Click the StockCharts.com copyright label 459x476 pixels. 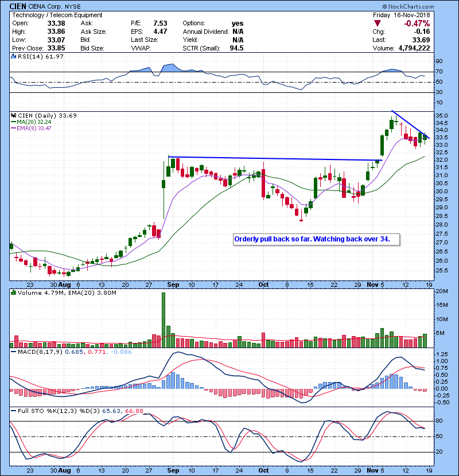[x=408, y=6]
